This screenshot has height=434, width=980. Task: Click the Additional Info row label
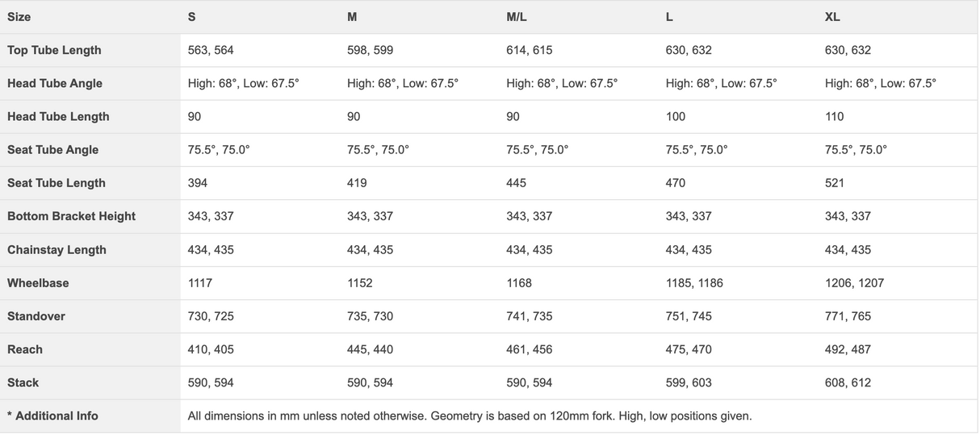point(52,416)
